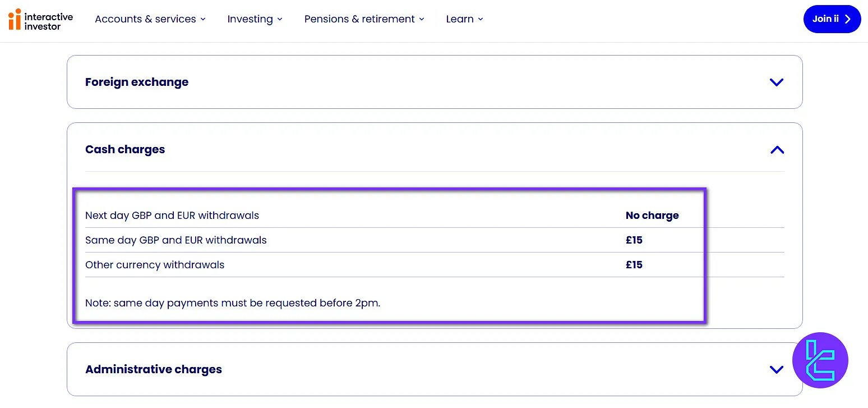Screen dimensions: 868x408
Task: Click the note about same day payments
Action: [232, 302]
